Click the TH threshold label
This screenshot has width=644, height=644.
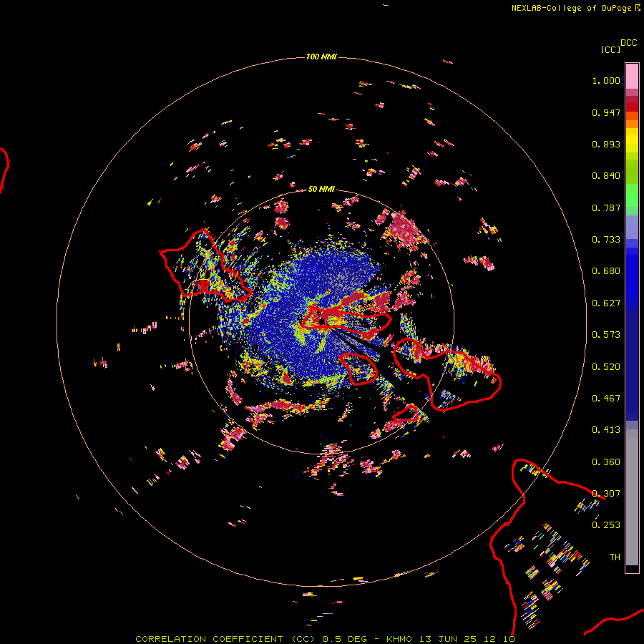point(615,557)
